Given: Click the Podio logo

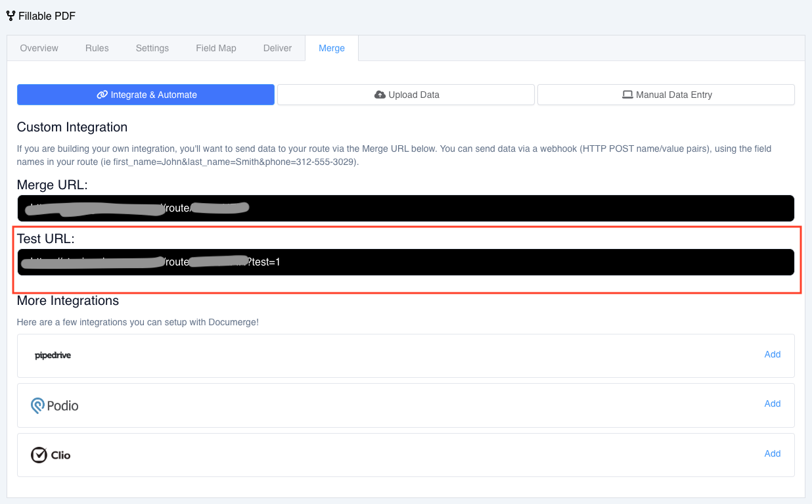Looking at the screenshot, I should coord(55,405).
